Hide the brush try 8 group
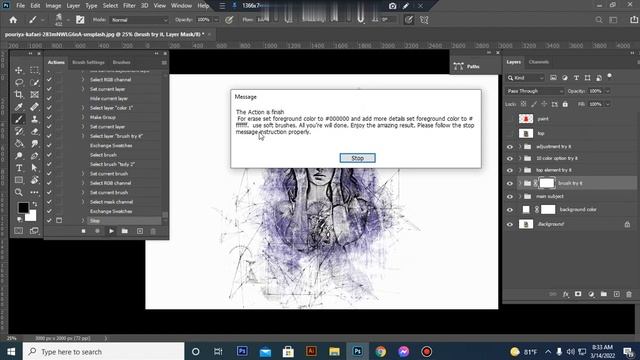 coord(509,184)
